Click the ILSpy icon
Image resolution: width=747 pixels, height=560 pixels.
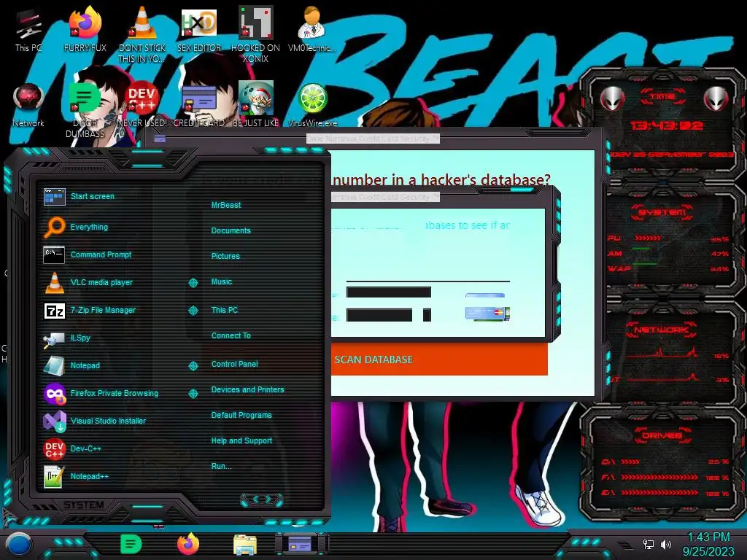pyautogui.click(x=54, y=338)
